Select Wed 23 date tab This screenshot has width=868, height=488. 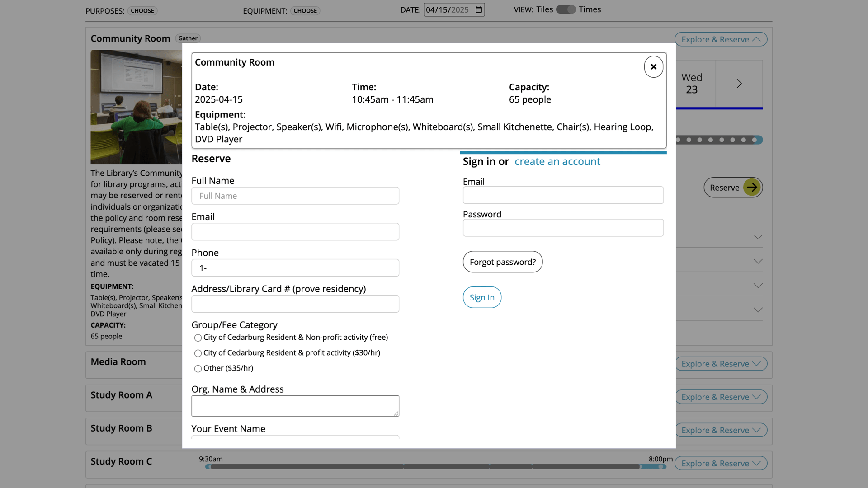coord(692,84)
